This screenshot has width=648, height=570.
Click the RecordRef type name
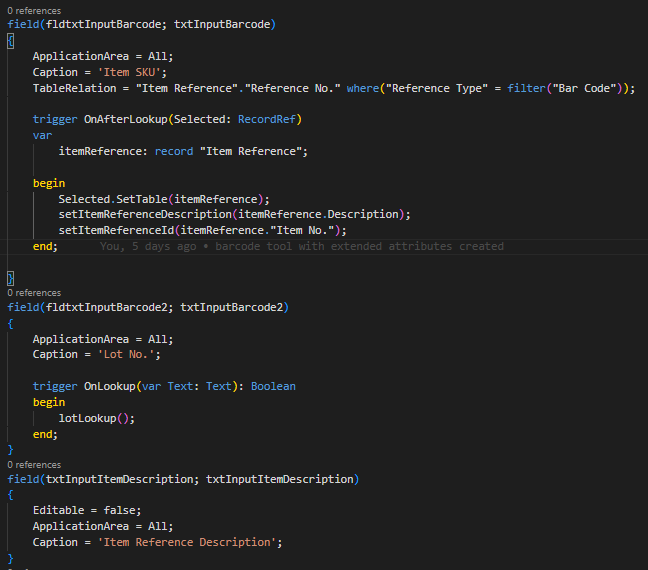(267, 119)
